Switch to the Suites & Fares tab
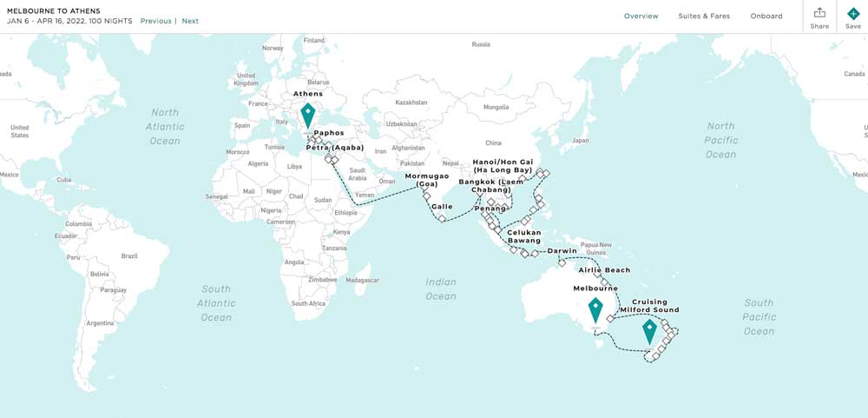This screenshot has height=418, width=868. click(x=704, y=16)
